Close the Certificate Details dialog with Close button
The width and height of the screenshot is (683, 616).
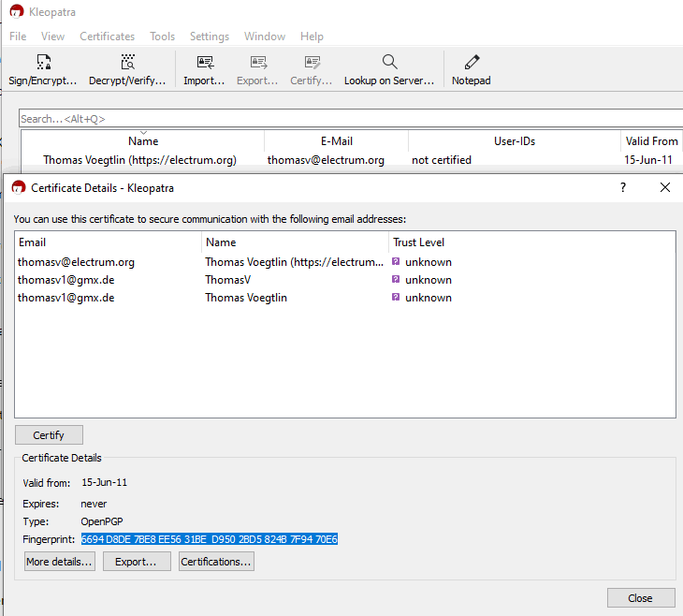pos(641,598)
